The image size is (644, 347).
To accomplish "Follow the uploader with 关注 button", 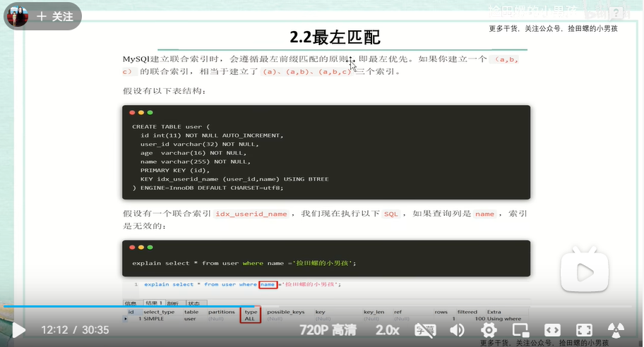I will pos(55,16).
